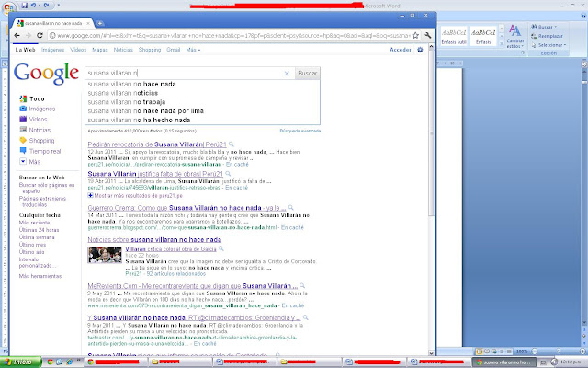Undo in Word quick access toolbar
This screenshot has width=588, height=368.
point(33,6)
